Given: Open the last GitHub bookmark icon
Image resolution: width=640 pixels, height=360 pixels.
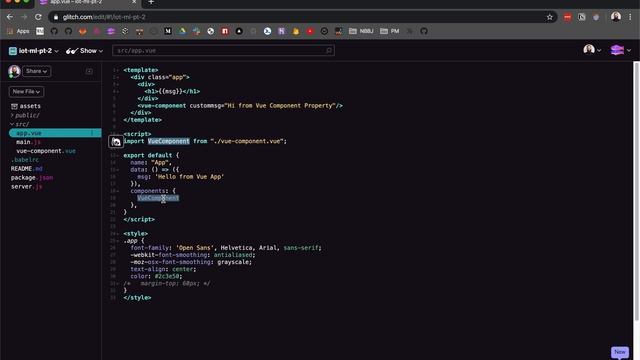Looking at the screenshot, I should pyautogui.click(x=424, y=31).
